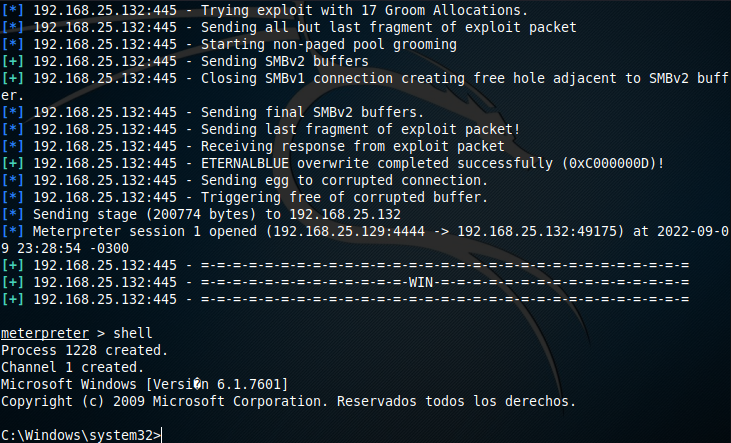Click the 'shell' command text
The image size is (731, 443).
pyautogui.click(x=133, y=333)
